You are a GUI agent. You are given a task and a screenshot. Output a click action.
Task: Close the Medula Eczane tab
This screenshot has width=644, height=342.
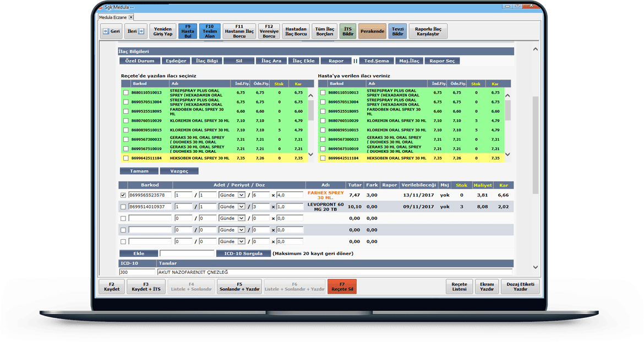[x=131, y=17]
